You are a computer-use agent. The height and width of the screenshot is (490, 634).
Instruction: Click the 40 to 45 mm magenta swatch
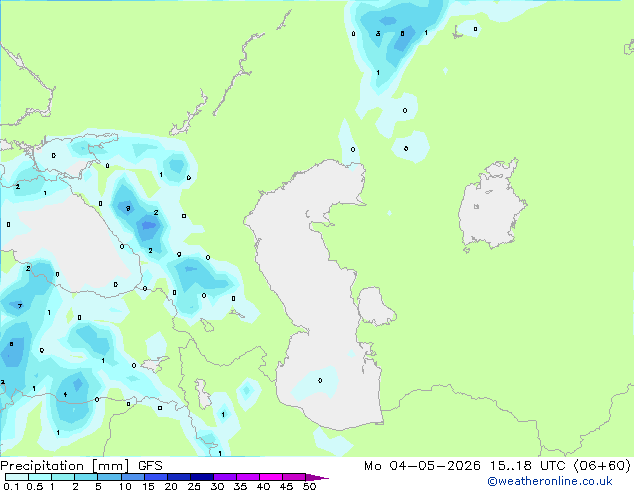point(271,477)
